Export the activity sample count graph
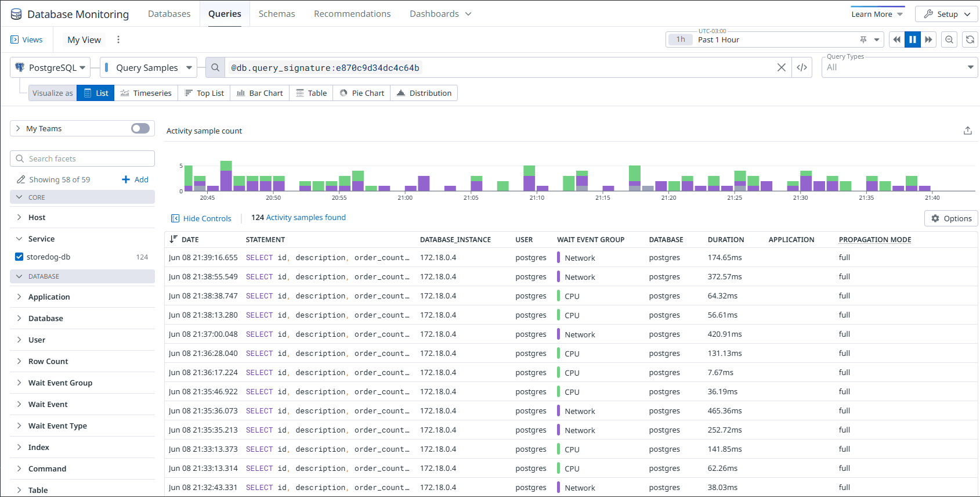Viewport: 980px width, 497px height. pyautogui.click(x=968, y=131)
